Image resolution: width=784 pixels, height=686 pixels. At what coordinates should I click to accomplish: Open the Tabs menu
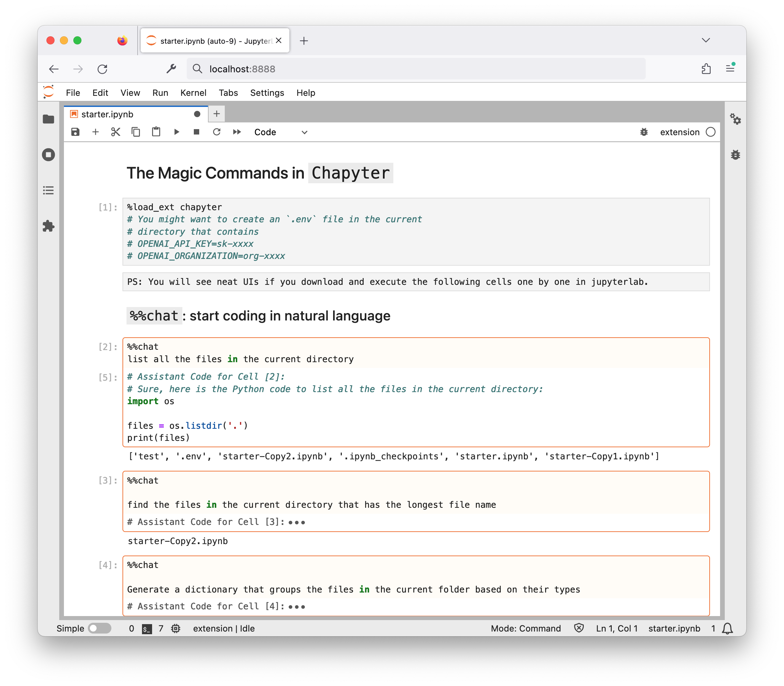[228, 92]
